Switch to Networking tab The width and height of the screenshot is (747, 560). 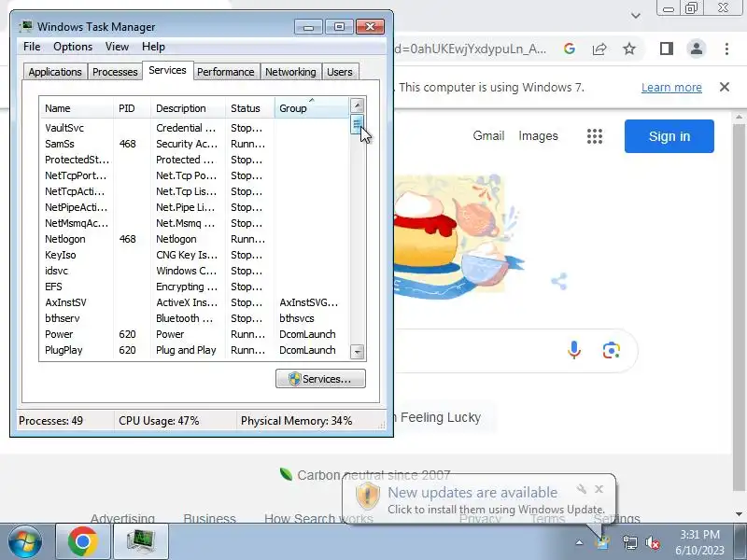coord(290,72)
